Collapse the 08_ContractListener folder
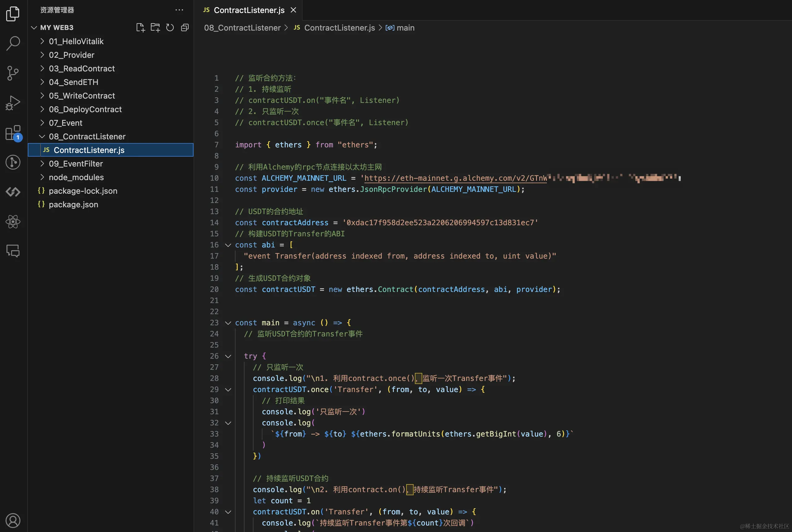Viewport: 792px width, 532px height. pos(87,136)
